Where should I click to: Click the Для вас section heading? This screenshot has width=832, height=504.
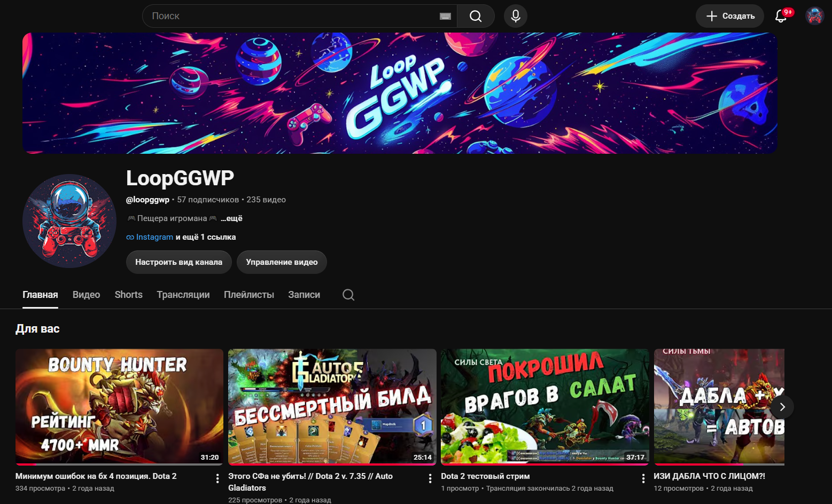37,329
